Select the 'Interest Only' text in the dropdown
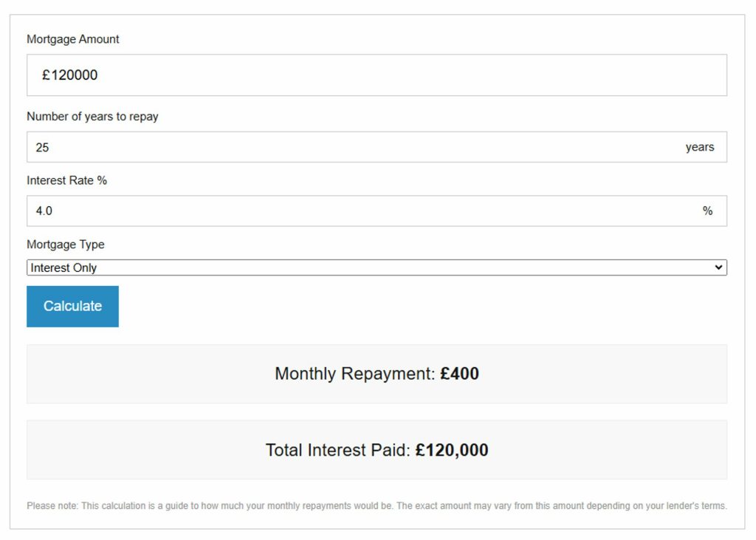Viewport: 756px width, 540px height. pos(63,267)
